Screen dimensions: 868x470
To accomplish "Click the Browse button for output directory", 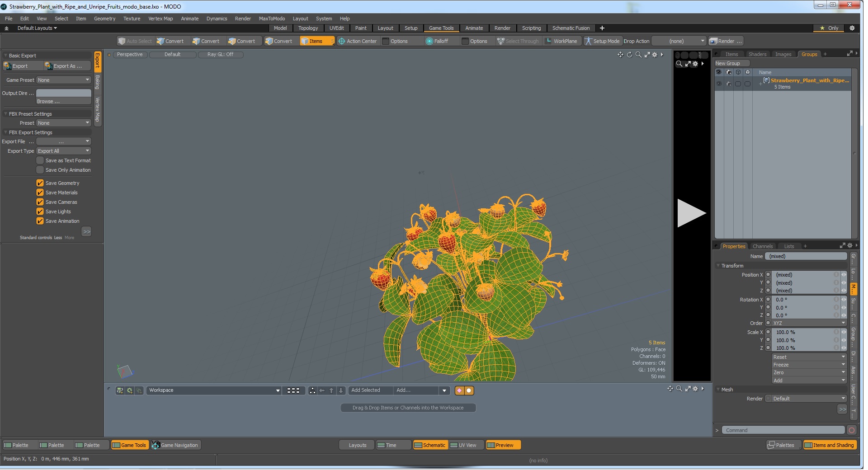I will [64, 101].
